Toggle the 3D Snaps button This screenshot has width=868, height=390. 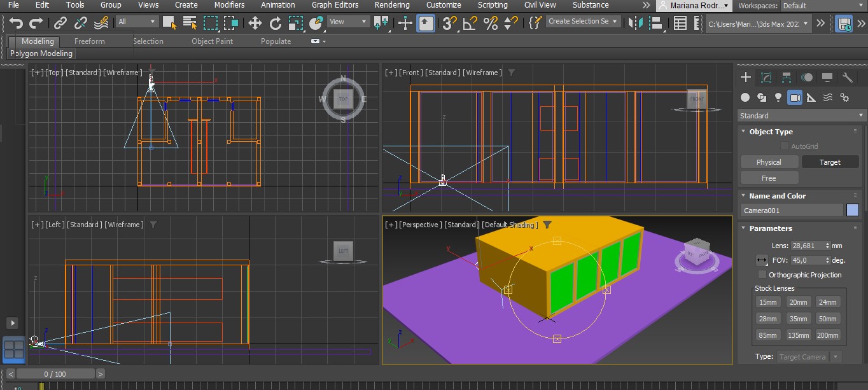click(449, 24)
